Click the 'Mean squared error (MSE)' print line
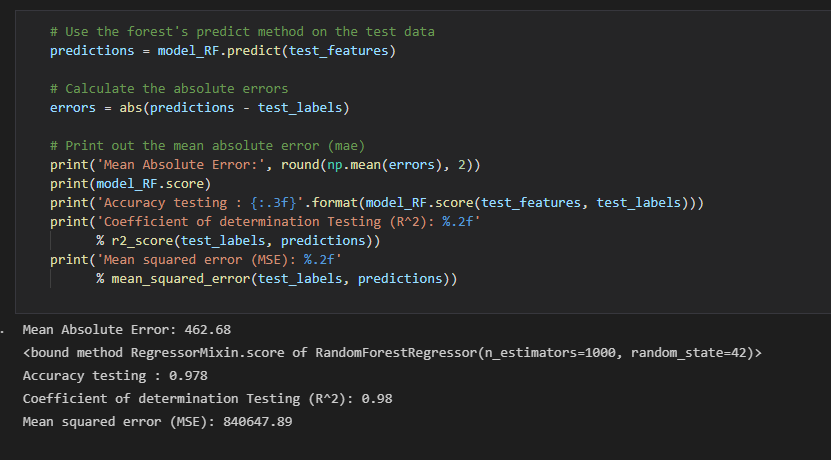831x460 pixels. pos(196,260)
